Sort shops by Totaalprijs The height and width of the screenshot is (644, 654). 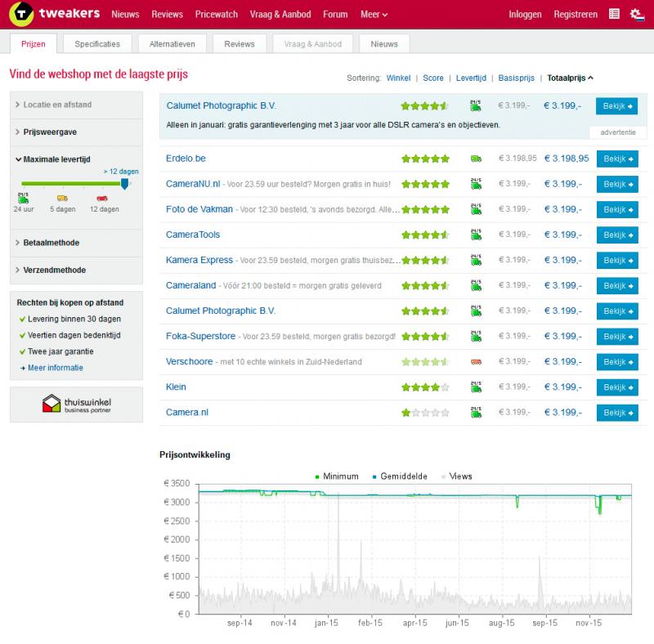coord(570,78)
